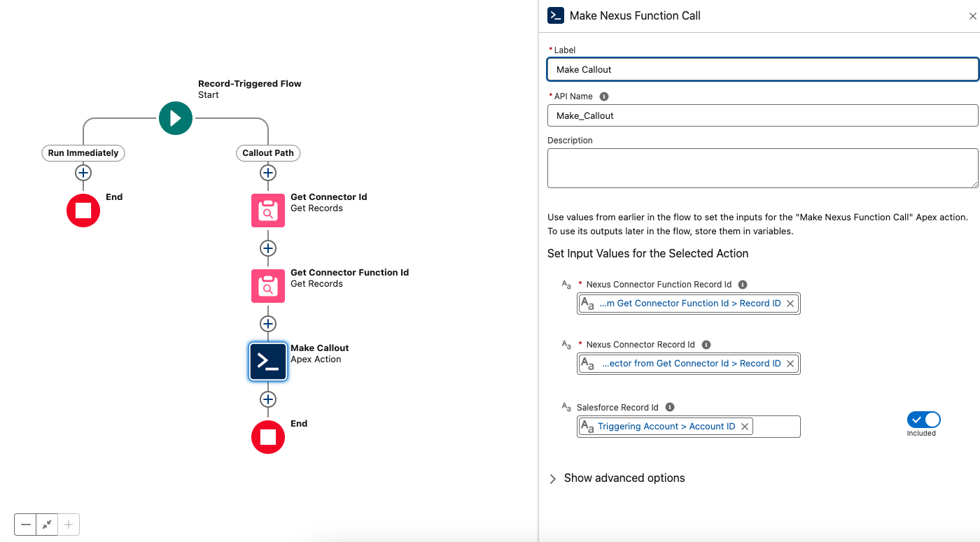The height and width of the screenshot is (542, 980).
Task: Select the Get Connector Function Id node icon
Action: coord(268,286)
